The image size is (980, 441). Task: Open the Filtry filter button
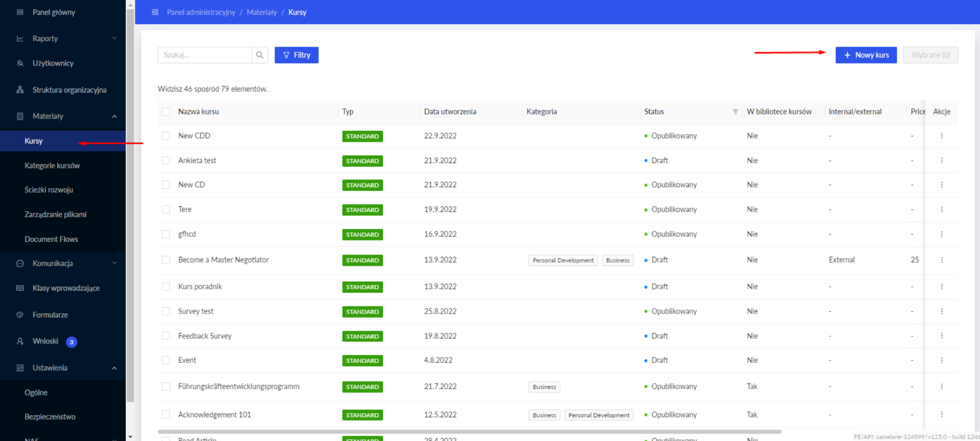(296, 55)
